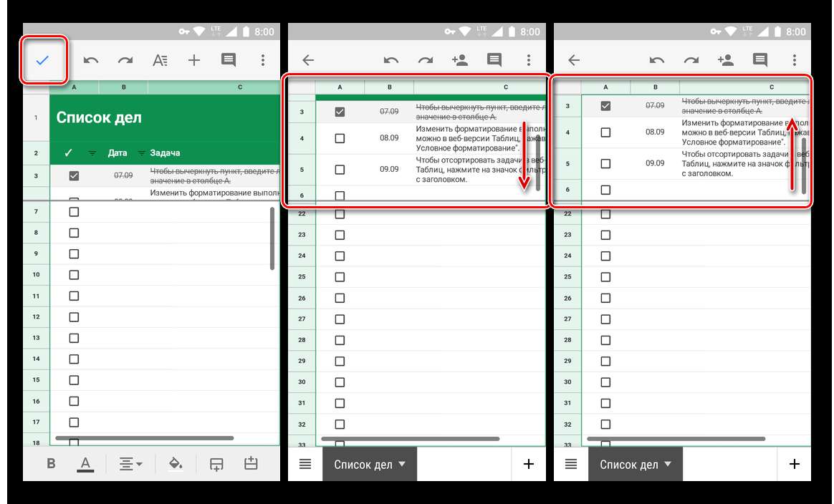This screenshot has height=504, width=834.
Task: Open the three-dot menu in left screen
Action: pos(263,60)
